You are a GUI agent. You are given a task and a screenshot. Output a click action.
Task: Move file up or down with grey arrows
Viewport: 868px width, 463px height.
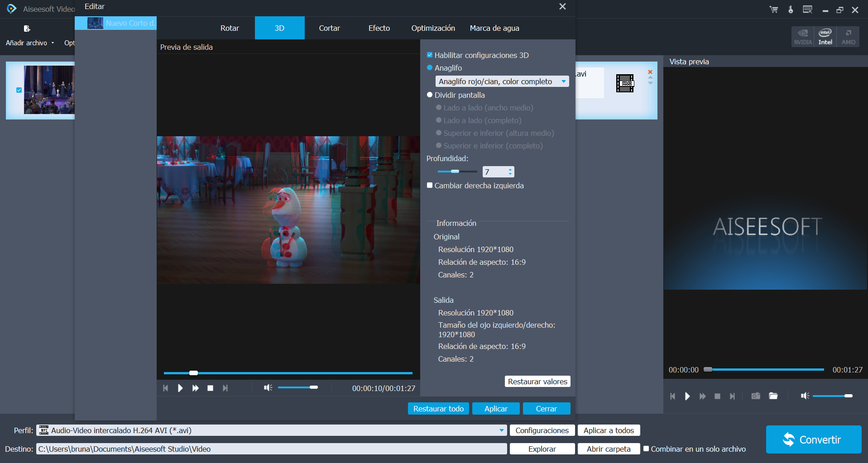650,81
